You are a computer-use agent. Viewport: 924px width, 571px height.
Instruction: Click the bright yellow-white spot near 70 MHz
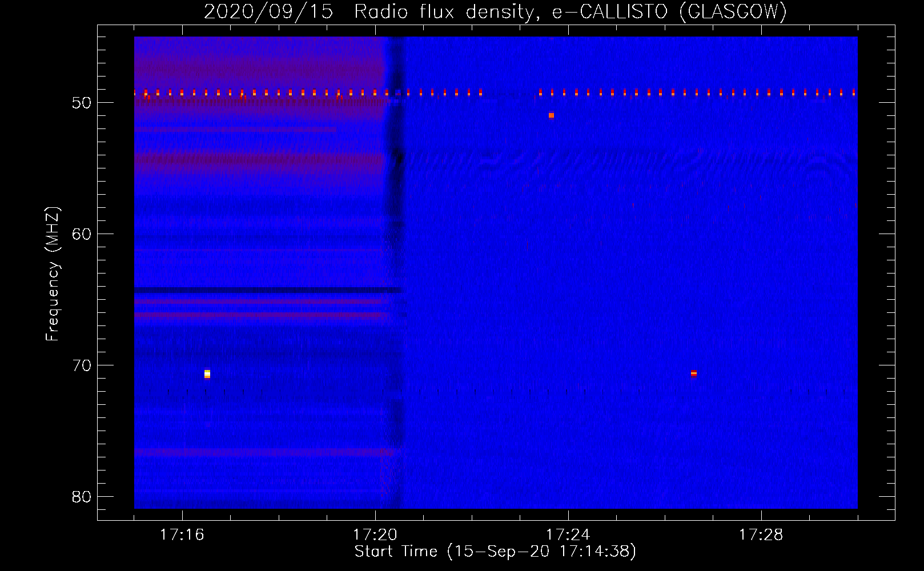207,374
